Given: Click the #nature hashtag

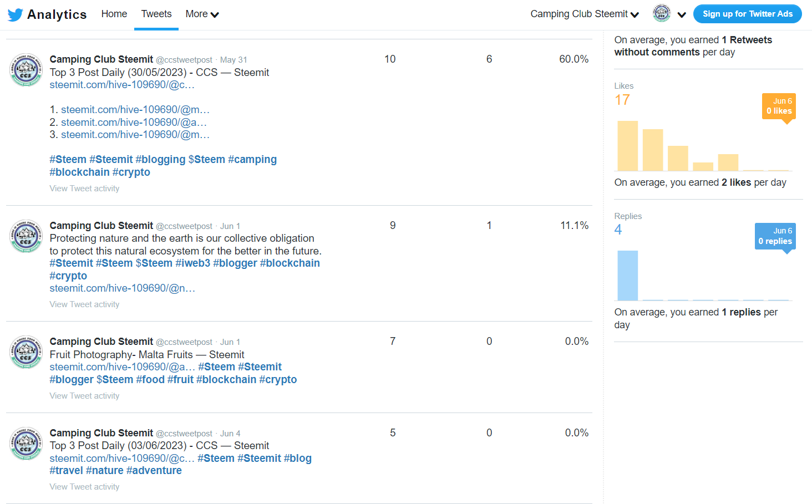Looking at the screenshot, I should click(x=105, y=471).
